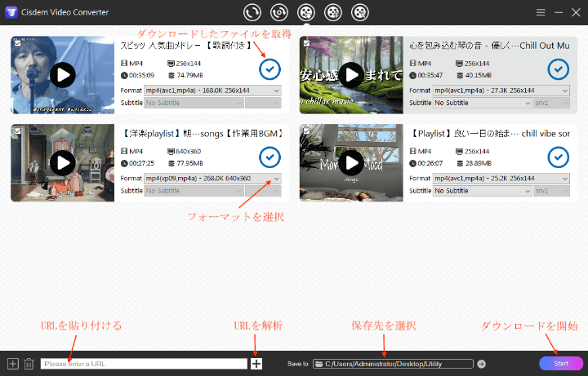Click blue checkmark icon on 洋楽playlist video
The width and height of the screenshot is (588, 376).
point(269,157)
